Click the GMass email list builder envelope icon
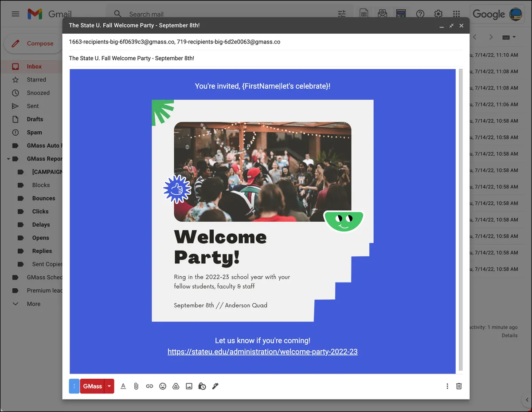 pyautogui.click(x=383, y=14)
